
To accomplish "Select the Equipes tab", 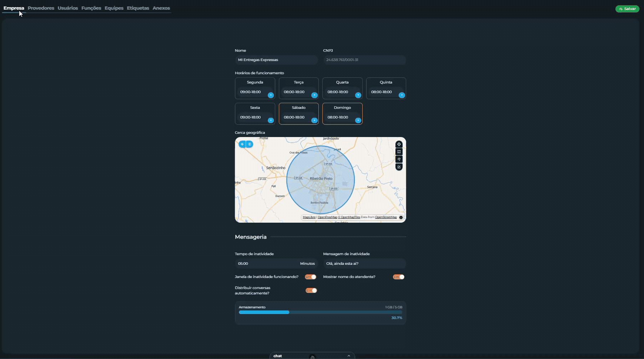I will pos(114,8).
